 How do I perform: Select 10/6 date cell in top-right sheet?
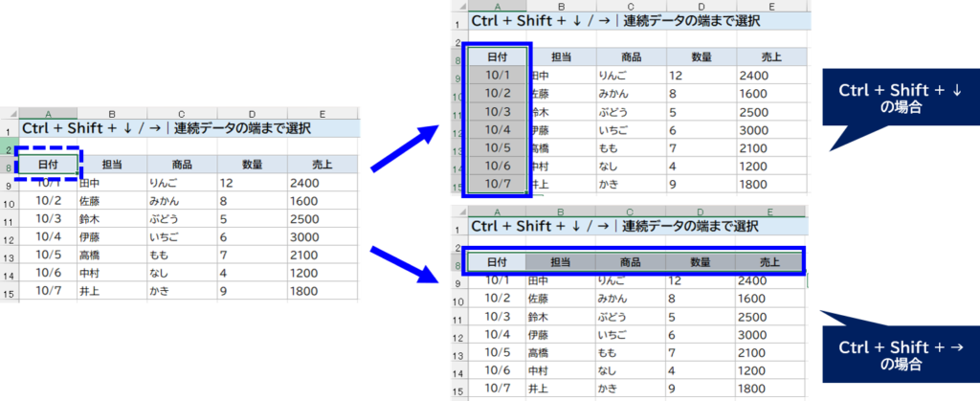point(498,167)
